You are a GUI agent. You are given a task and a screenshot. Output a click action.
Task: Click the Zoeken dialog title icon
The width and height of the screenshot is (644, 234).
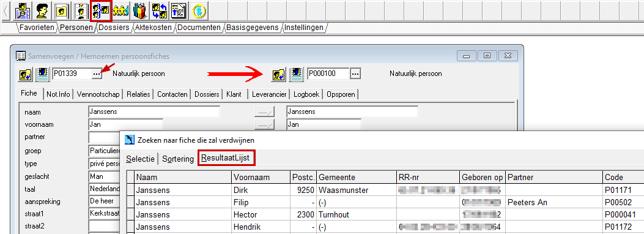click(130, 140)
